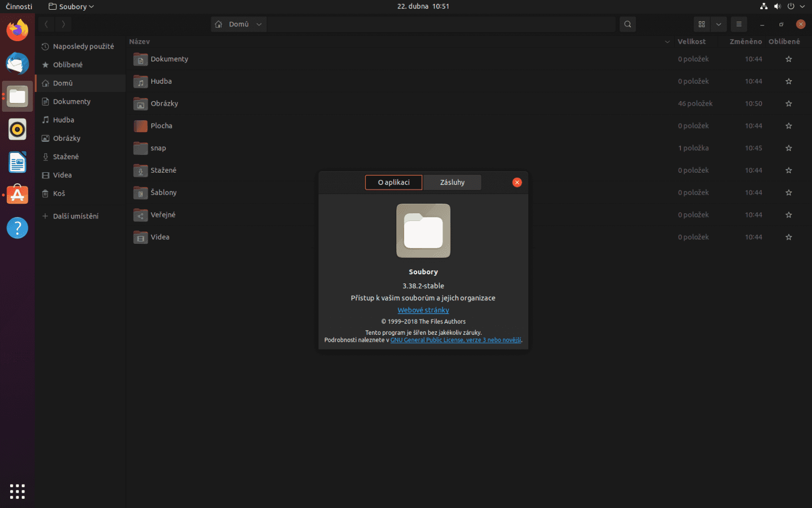This screenshot has width=812, height=508.
Task: Open the Činnosti menu
Action: click(x=18, y=6)
